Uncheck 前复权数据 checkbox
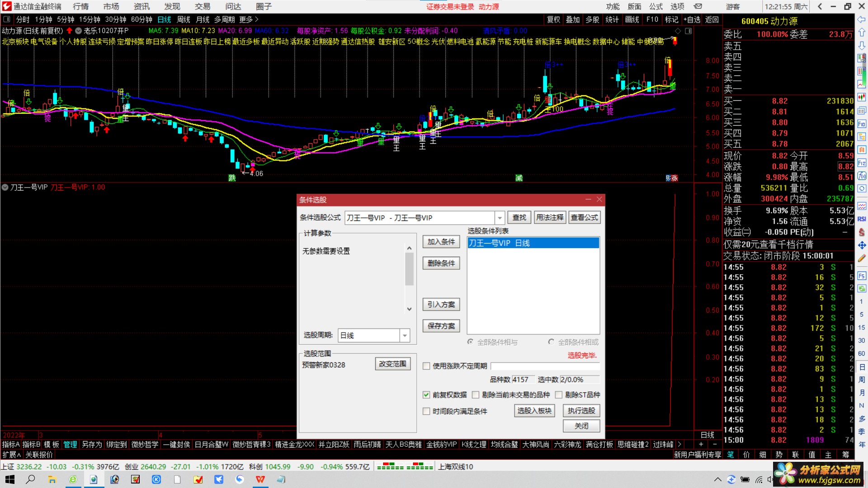Viewport: 868px width, 488px height. [x=426, y=395]
